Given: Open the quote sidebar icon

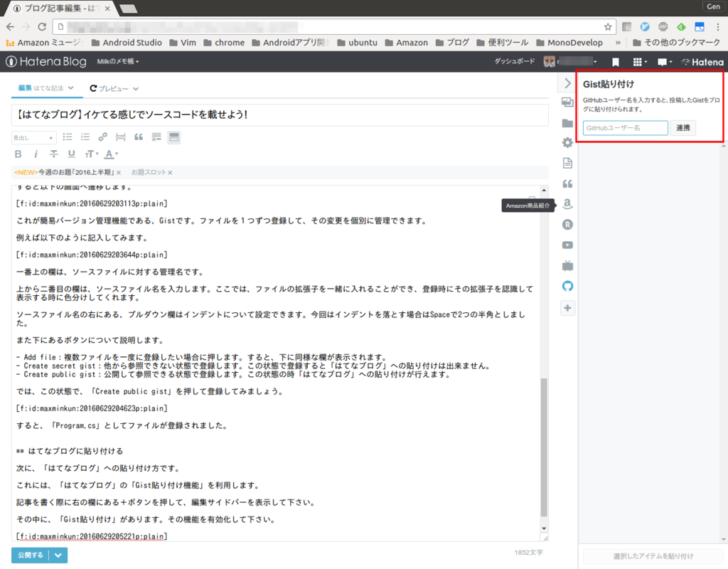Looking at the screenshot, I should 567,184.
